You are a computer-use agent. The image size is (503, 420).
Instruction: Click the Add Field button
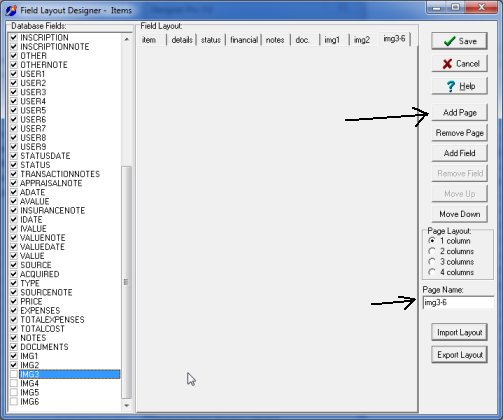459,153
